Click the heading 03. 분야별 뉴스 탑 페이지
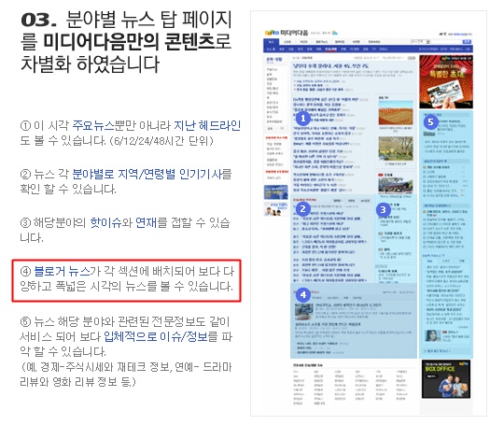The image size is (504, 425). point(126,20)
